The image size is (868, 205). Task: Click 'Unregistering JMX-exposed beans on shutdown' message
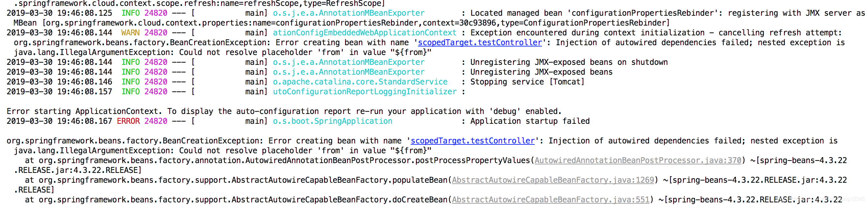569,62
